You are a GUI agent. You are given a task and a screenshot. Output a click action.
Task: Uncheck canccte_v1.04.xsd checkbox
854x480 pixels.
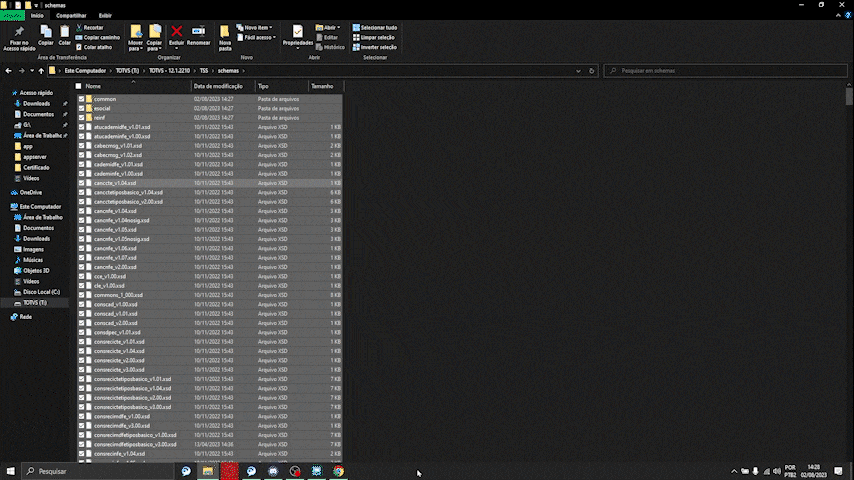[81, 183]
